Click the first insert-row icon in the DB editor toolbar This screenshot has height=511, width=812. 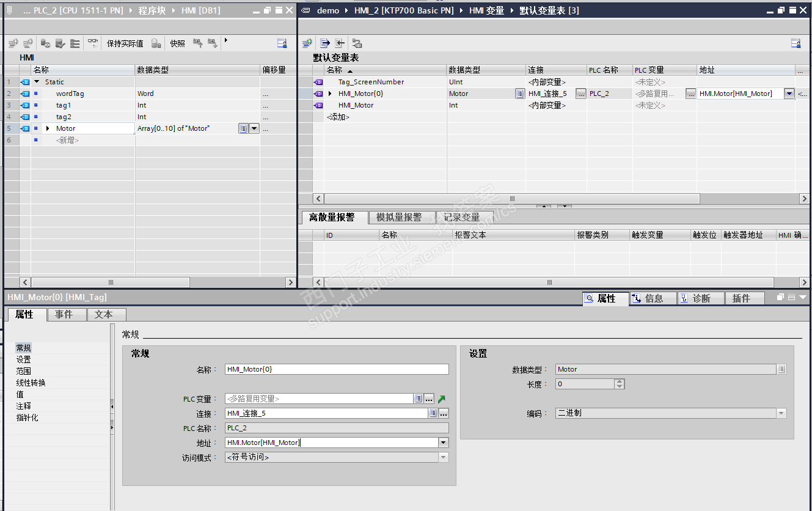[13, 43]
